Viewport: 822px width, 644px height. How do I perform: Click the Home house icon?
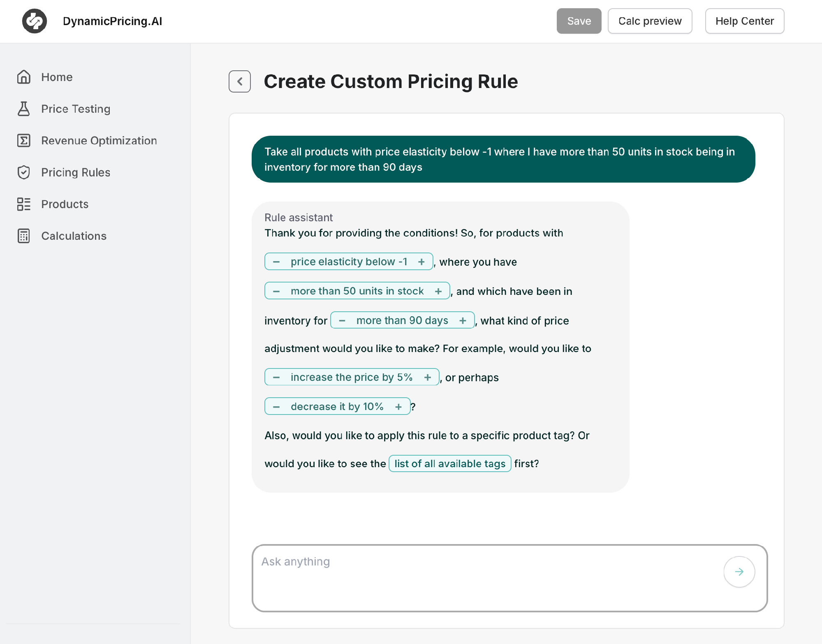24,77
